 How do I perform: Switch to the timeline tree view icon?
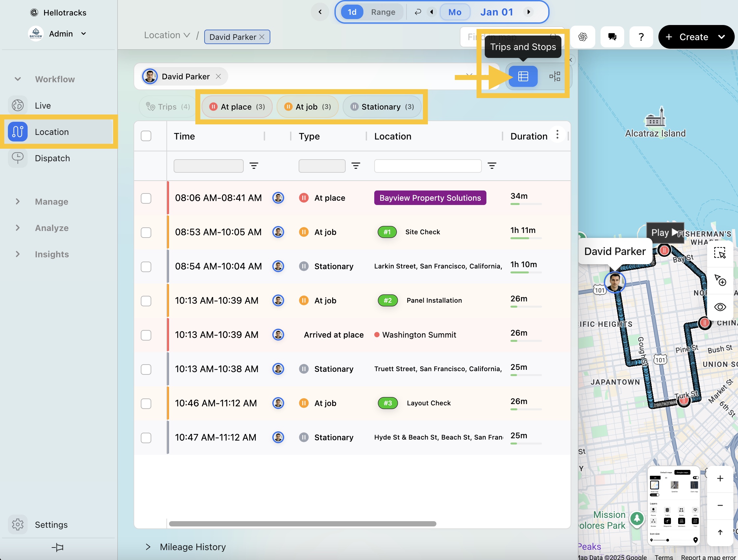554,76
